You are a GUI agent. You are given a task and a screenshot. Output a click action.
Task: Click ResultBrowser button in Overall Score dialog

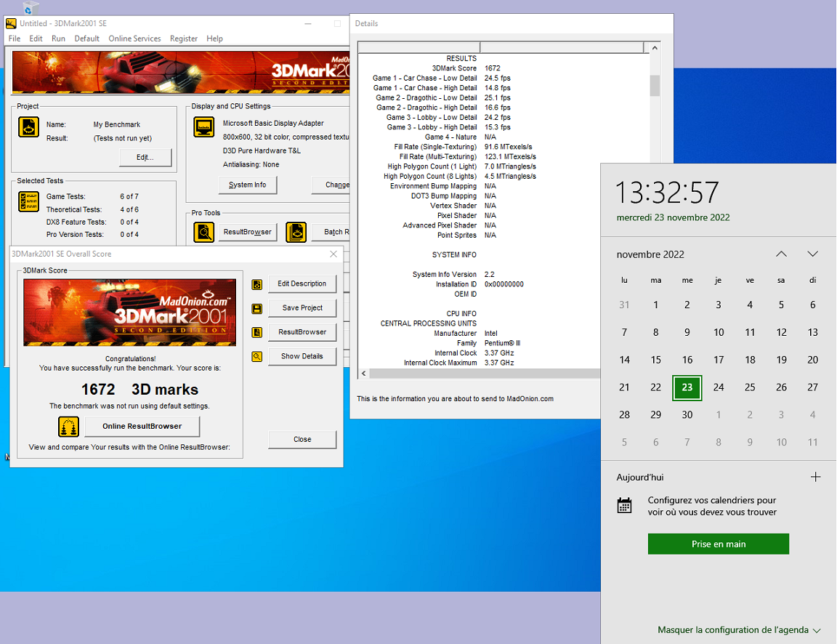tap(302, 332)
